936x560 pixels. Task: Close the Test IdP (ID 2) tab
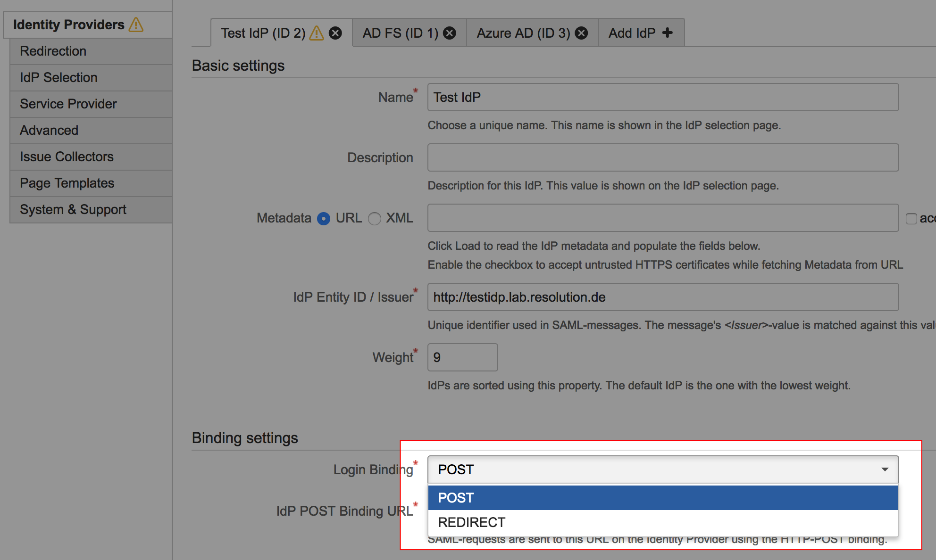335,33
